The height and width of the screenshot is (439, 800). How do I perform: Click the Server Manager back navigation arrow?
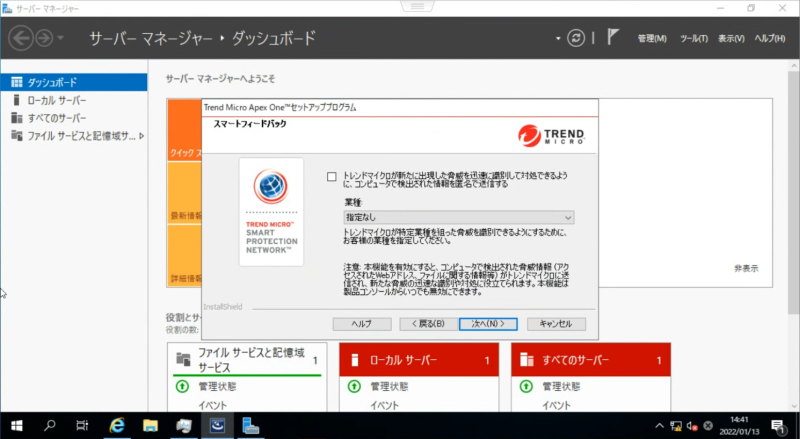[21, 38]
